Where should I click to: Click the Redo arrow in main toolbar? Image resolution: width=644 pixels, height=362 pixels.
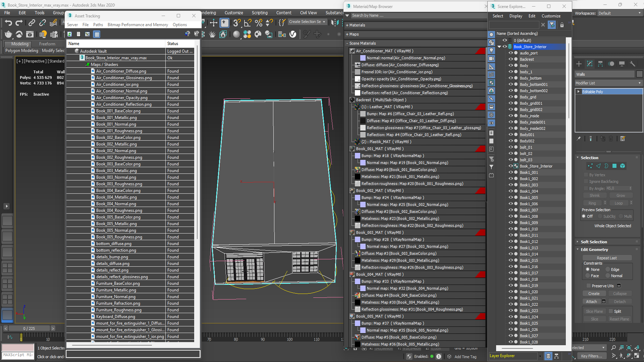[19, 23]
